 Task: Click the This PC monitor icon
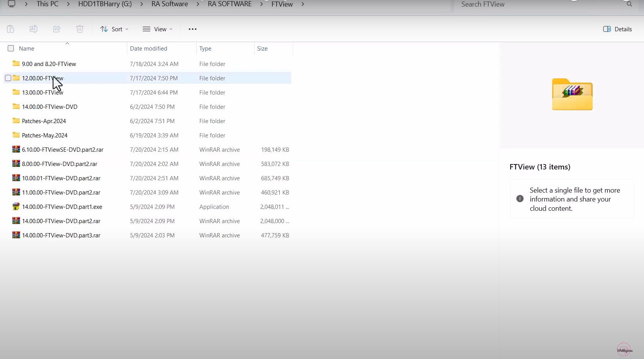pos(12,4)
